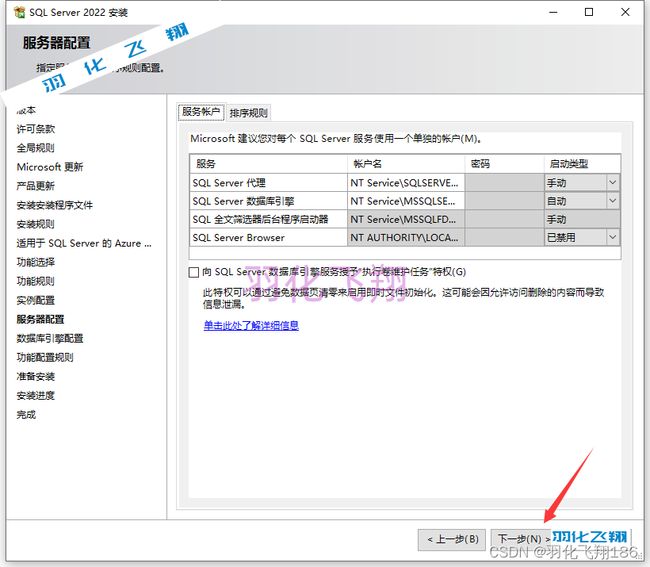Click account cell NT Service\MSSQLFD...
This screenshot has height=567, width=650.
[x=405, y=219]
